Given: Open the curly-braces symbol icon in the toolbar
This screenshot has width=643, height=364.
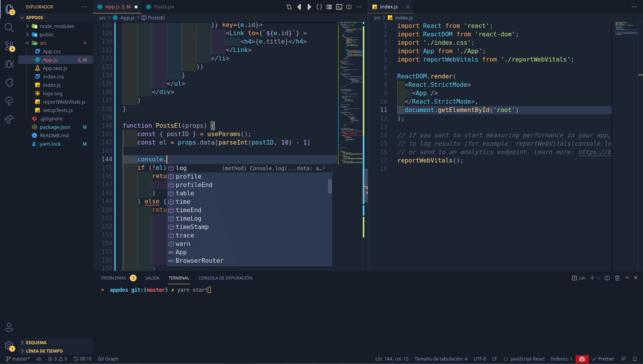Looking at the screenshot, I should tap(319, 6).
